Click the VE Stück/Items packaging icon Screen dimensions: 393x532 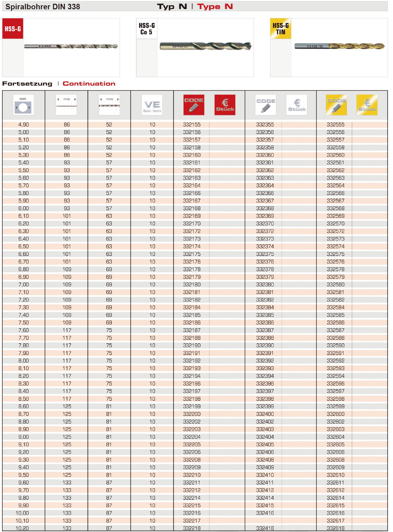(x=152, y=105)
